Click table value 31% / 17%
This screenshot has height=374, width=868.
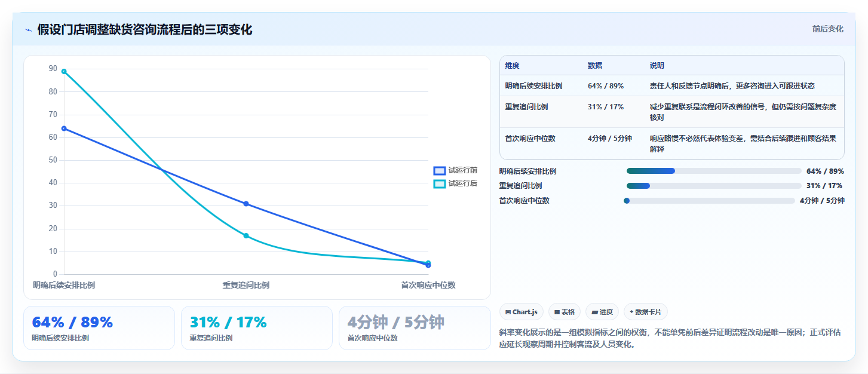(606, 107)
